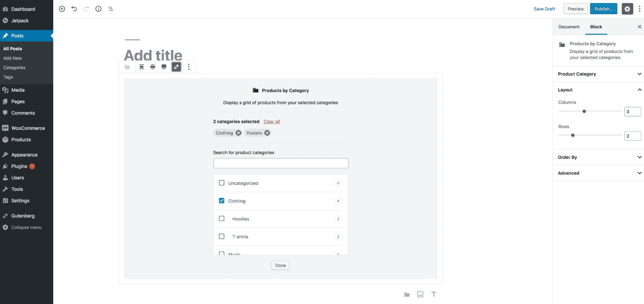Open the content structure info icon

[x=98, y=9]
